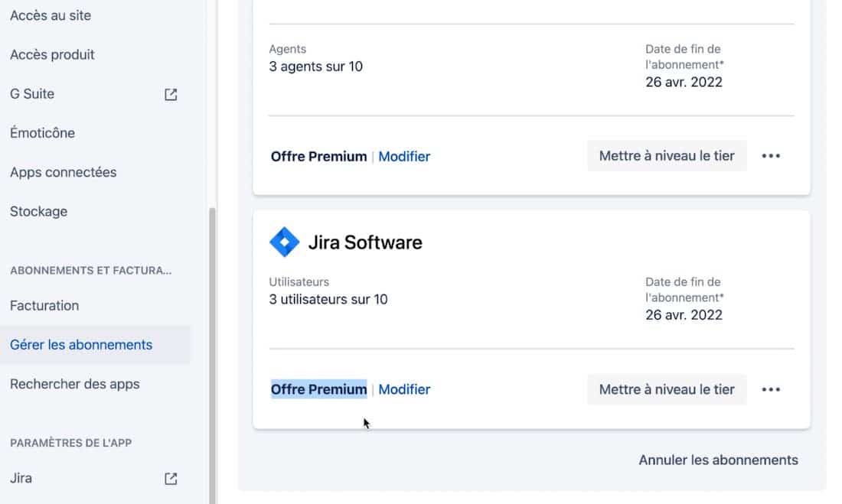Click Modifier link under Jira Software
The height and width of the screenshot is (504, 842).
click(x=404, y=390)
